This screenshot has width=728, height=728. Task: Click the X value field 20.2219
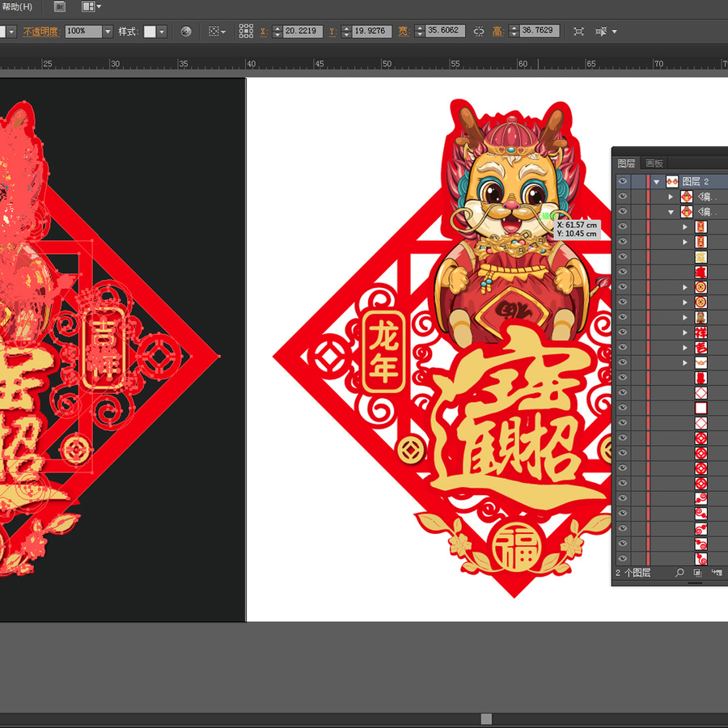point(303,31)
